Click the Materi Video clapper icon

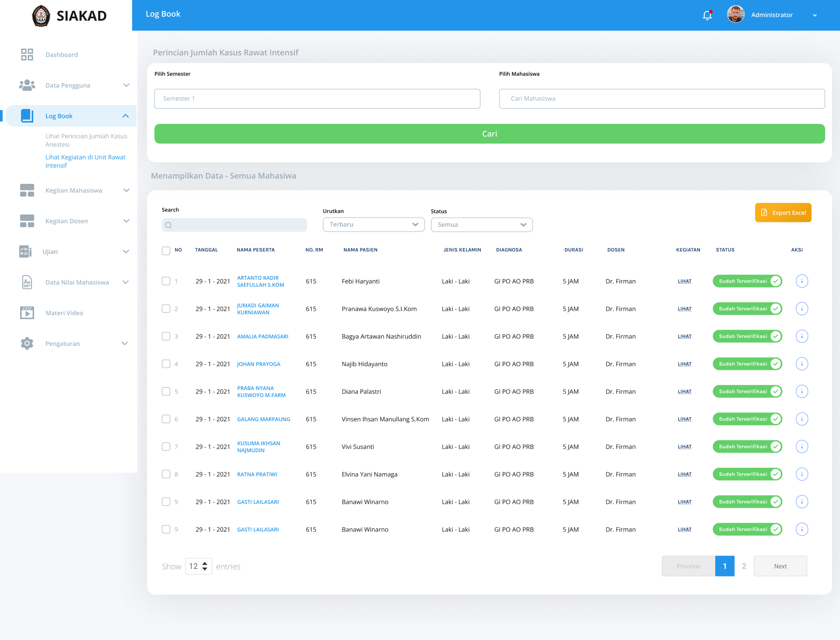pyautogui.click(x=27, y=313)
